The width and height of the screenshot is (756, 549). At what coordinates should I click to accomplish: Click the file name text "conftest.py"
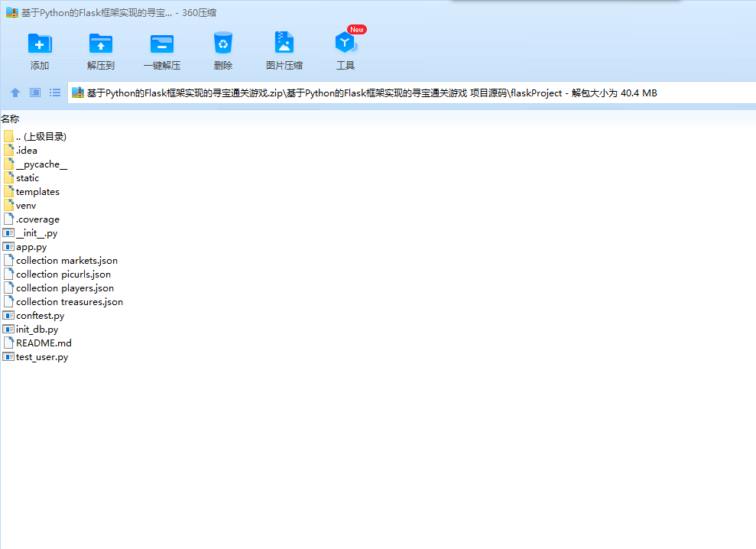click(x=40, y=316)
